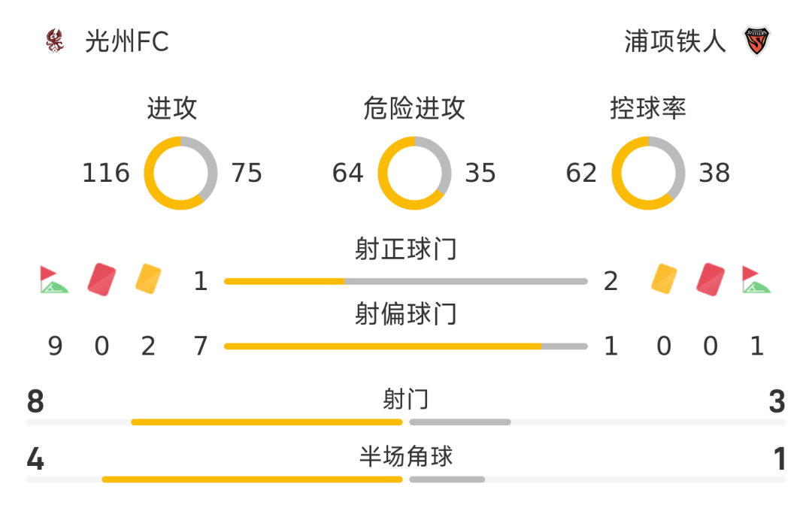Screen dimensions: 812x526
Task: Click the right corner flag icon
Action: (756, 280)
